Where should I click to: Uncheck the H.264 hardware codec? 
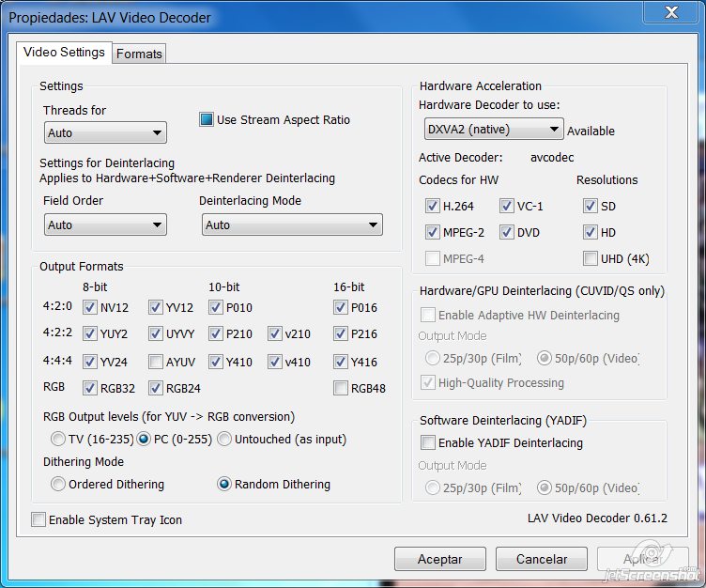click(x=433, y=206)
